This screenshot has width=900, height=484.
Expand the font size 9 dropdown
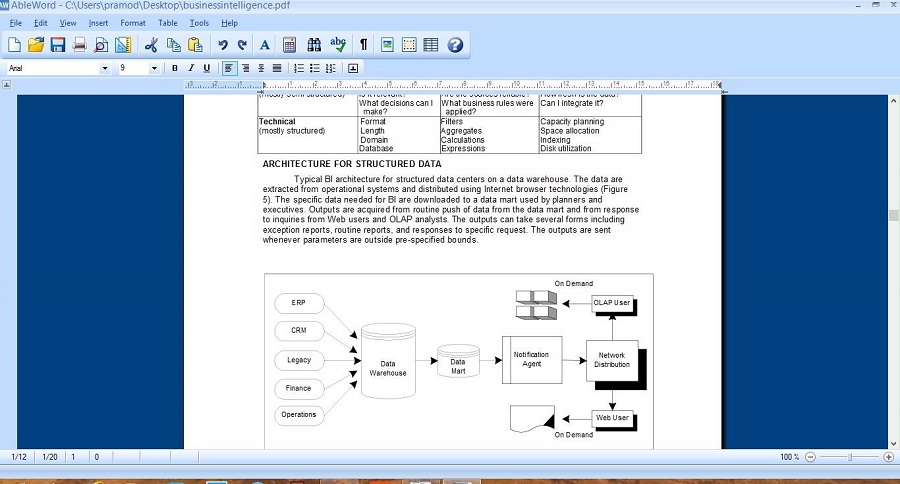click(154, 68)
